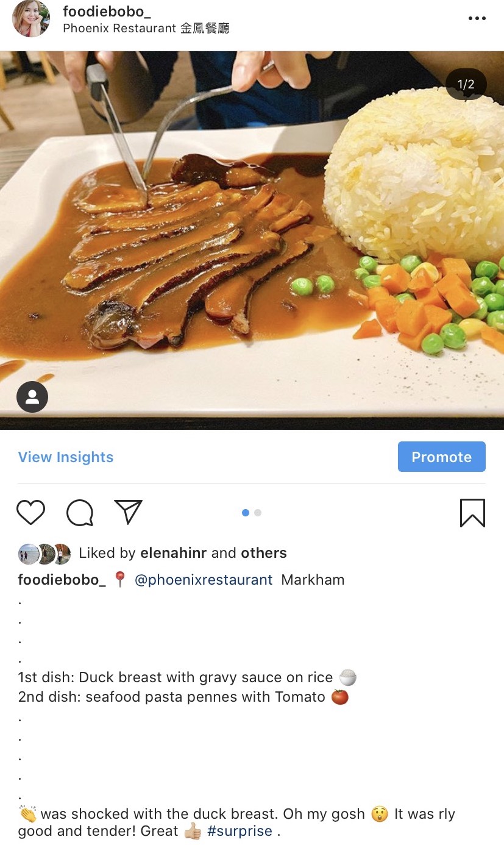Screen dimensions: 504x845
Task: Tap foodiebobo_ username in caption
Action: [x=62, y=580]
